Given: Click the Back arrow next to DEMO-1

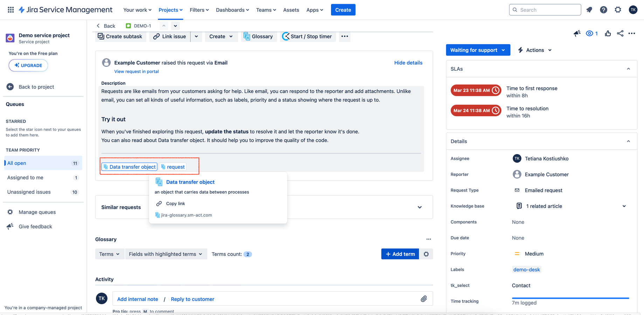Looking at the screenshot, I should tap(98, 26).
